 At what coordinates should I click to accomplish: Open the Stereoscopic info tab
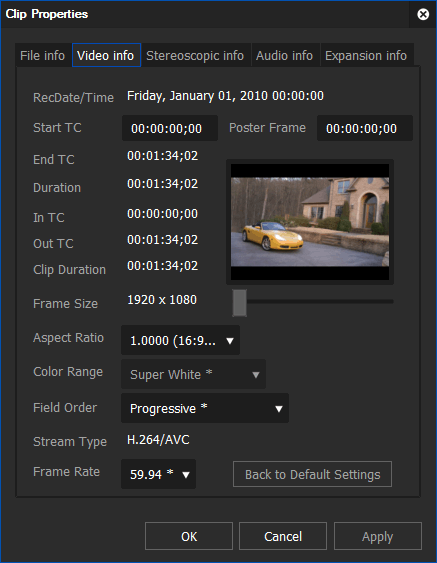tap(195, 55)
